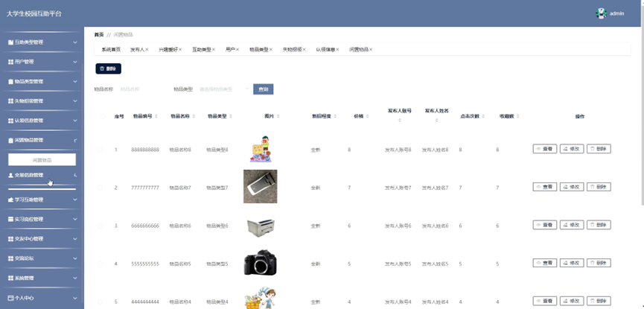Sort by 发布人账号 column arrows

click(400, 121)
